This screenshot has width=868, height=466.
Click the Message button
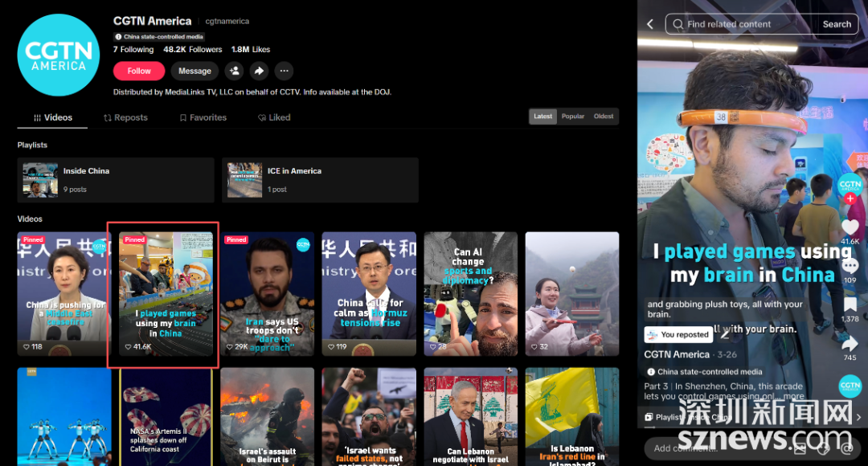point(194,71)
